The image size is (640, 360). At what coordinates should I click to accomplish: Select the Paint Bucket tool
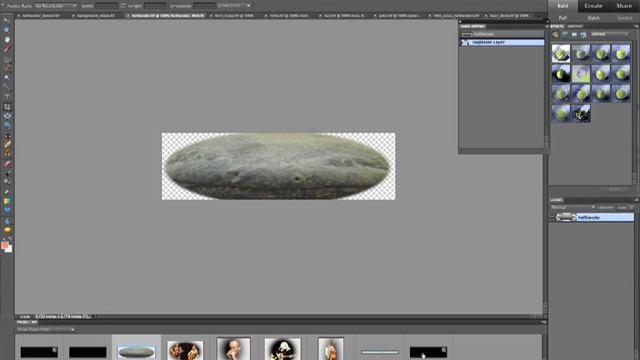tap(7, 192)
